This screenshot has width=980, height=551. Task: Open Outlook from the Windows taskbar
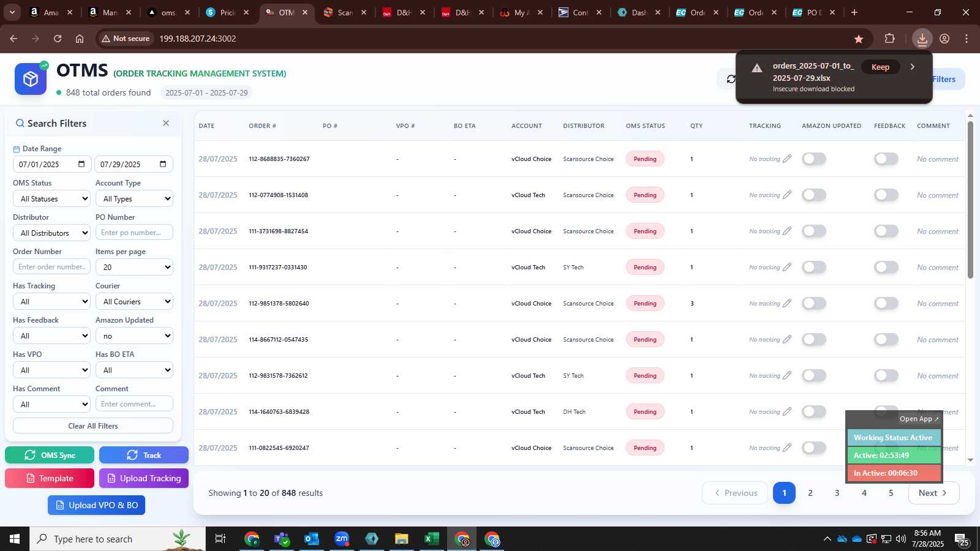click(x=312, y=539)
